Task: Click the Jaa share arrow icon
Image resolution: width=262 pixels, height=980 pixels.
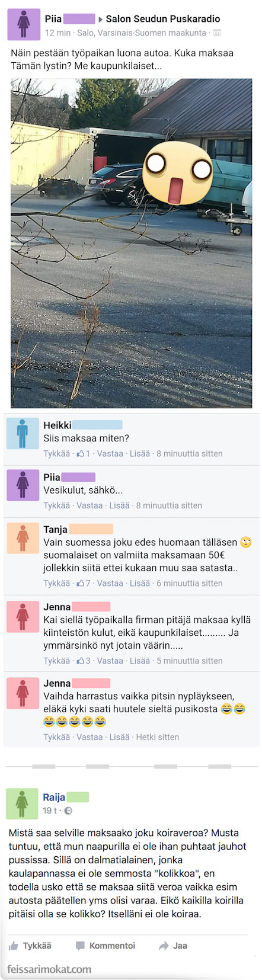Action: click(x=164, y=946)
